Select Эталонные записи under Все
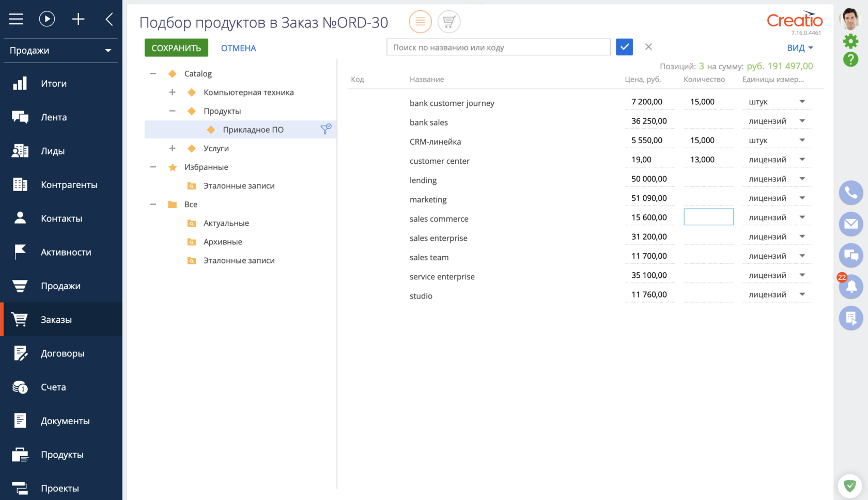 pos(239,260)
